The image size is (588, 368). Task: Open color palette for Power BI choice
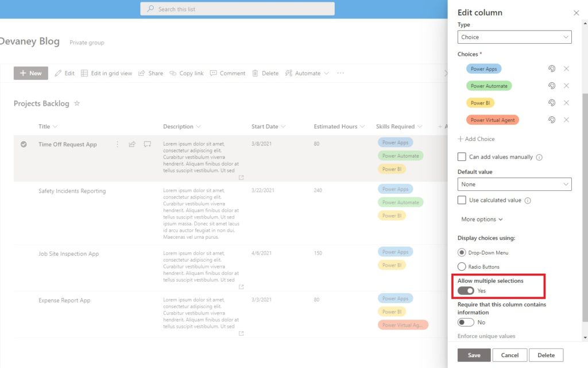(x=552, y=102)
